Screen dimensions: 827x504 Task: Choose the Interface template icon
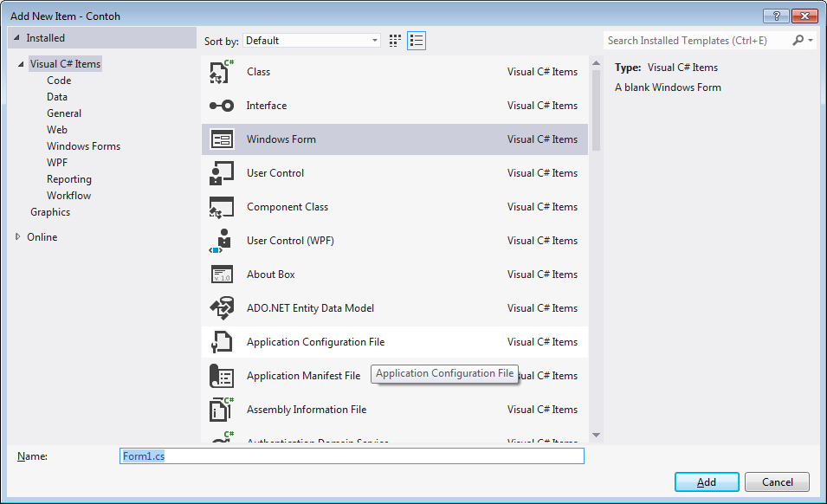[222, 106]
